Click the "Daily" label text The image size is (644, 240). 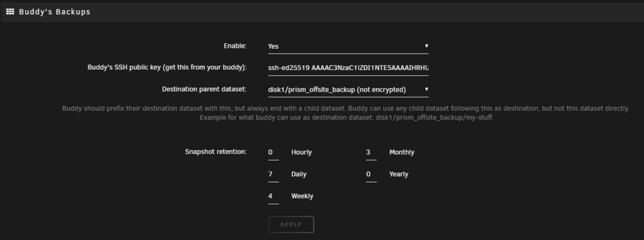click(x=299, y=174)
